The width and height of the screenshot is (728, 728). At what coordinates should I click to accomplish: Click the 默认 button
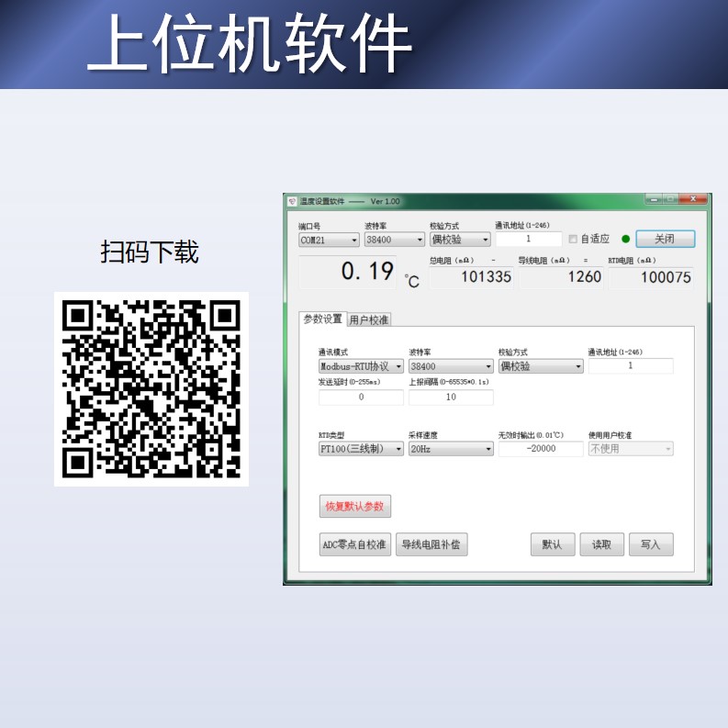coord(553,544)
